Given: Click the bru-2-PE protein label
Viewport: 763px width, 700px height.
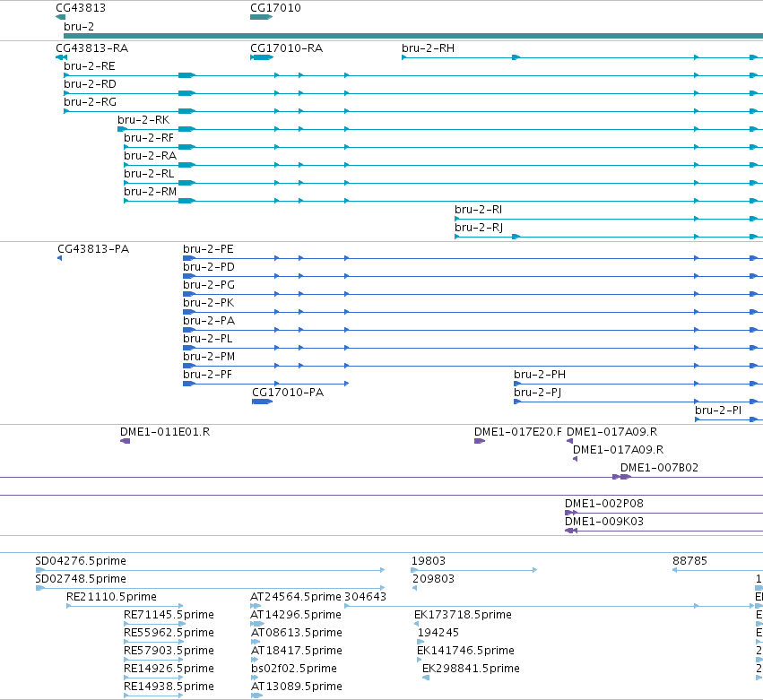Looking at the screenshot, I should point(208,249).
